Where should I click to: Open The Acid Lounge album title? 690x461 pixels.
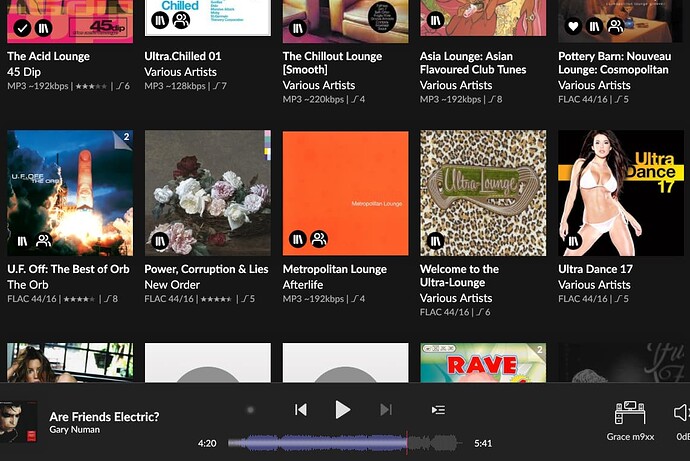[48, 56]
